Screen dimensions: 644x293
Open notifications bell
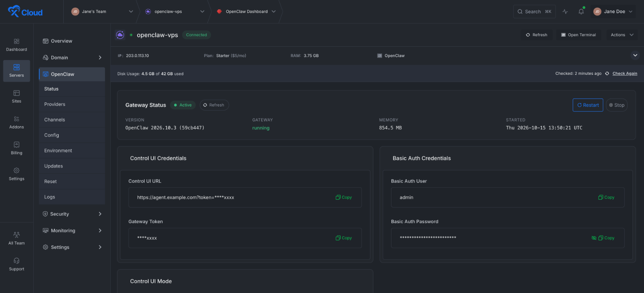[581, 12]
